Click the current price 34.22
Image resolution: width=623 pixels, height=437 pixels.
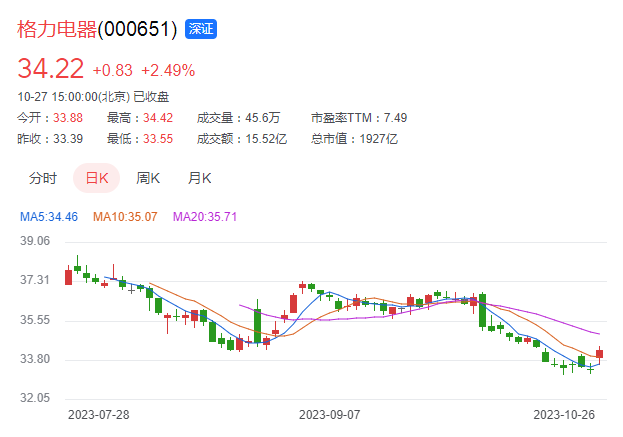coord(50,68)
